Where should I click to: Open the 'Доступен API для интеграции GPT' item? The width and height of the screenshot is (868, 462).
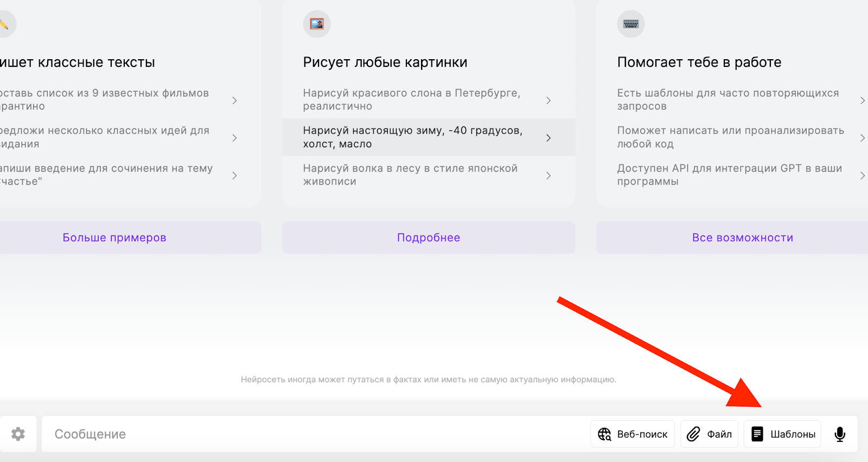tap(730, 175)
